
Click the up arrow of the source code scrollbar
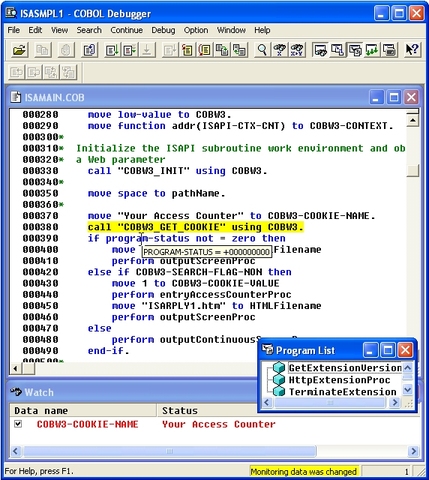coord(413,120)
